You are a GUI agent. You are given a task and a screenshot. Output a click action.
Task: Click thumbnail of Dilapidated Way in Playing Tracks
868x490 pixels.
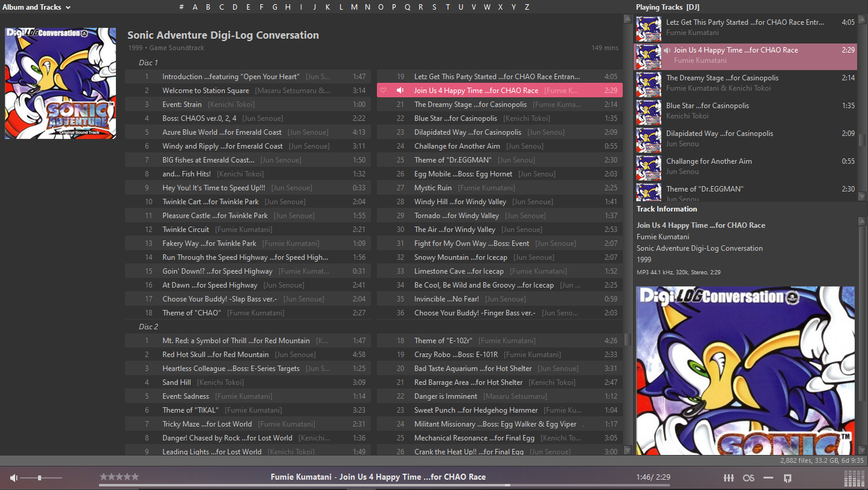coord(649,140)
